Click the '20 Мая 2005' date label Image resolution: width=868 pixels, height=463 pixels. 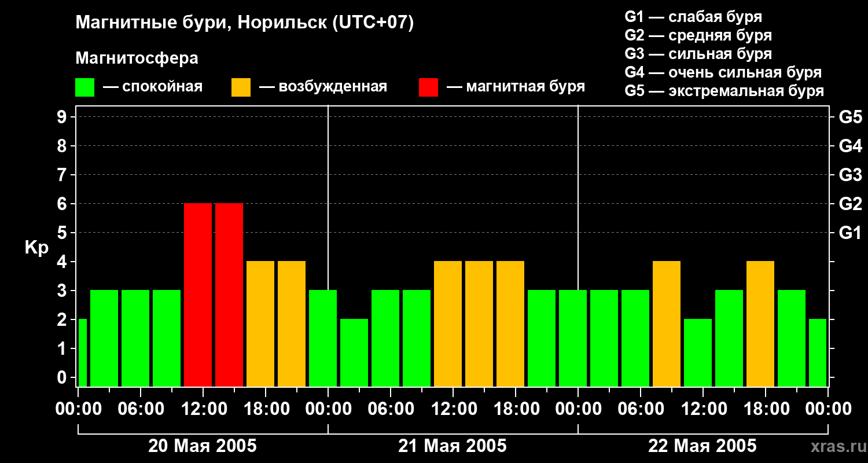(203, 446)
